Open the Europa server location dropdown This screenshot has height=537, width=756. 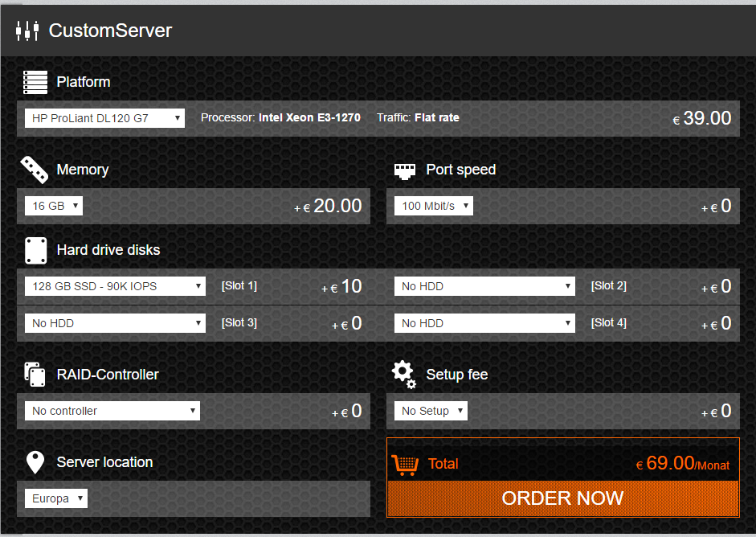tap(56, 498)
